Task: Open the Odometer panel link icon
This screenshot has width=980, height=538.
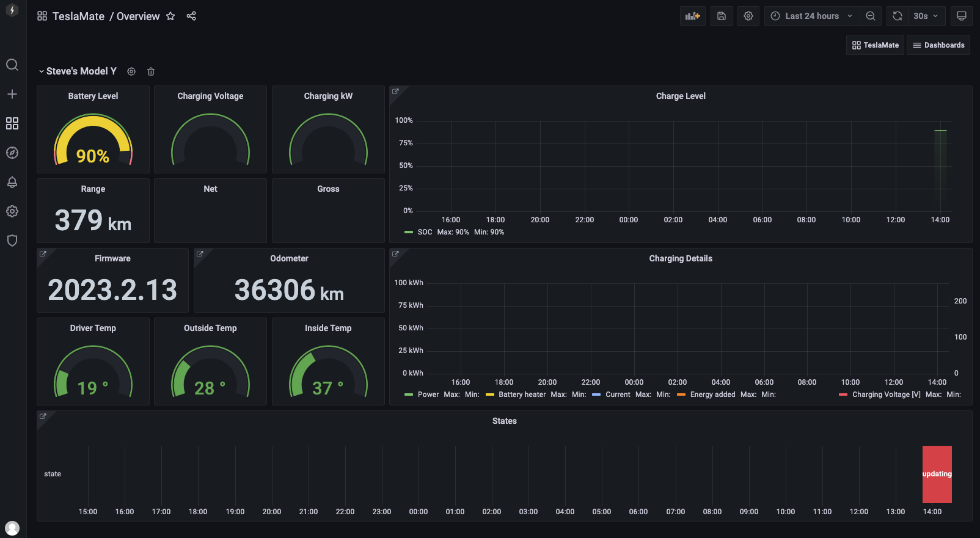Action: [200, 254]
